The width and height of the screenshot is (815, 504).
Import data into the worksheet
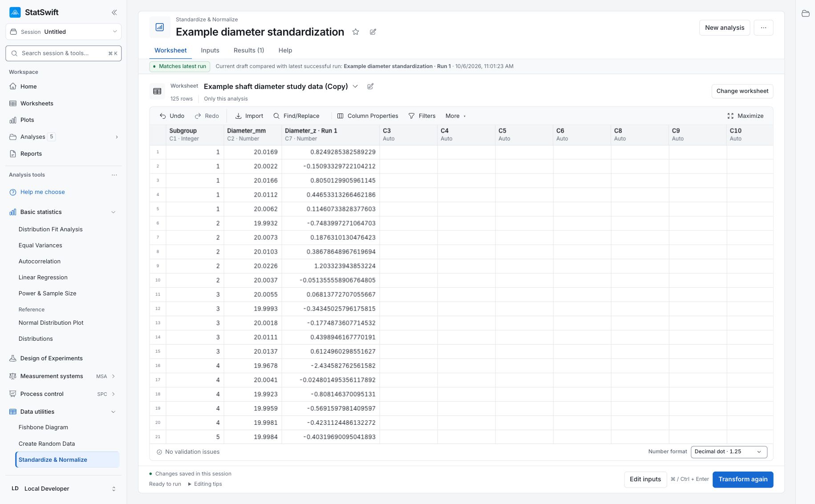click(x=249, y=116)
